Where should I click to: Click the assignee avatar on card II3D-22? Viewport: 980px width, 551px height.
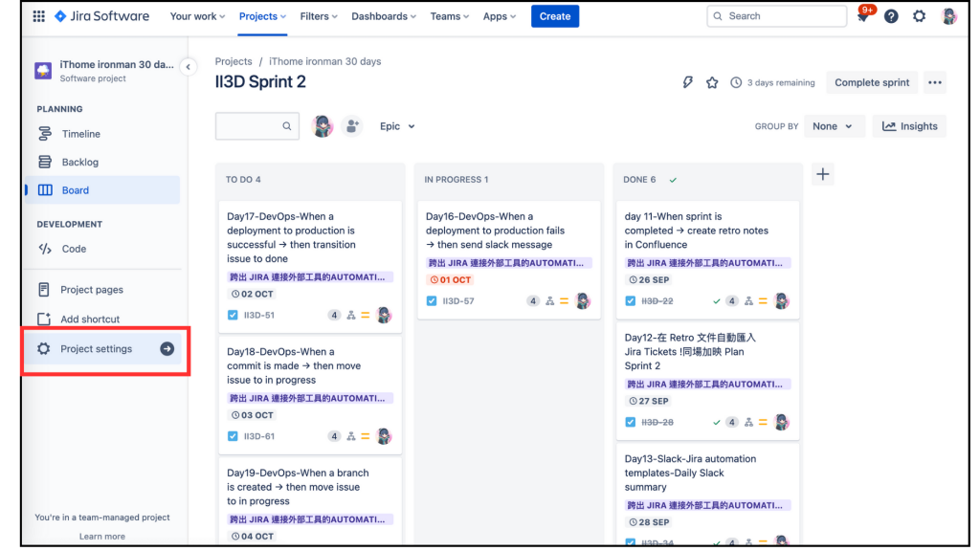781,301
